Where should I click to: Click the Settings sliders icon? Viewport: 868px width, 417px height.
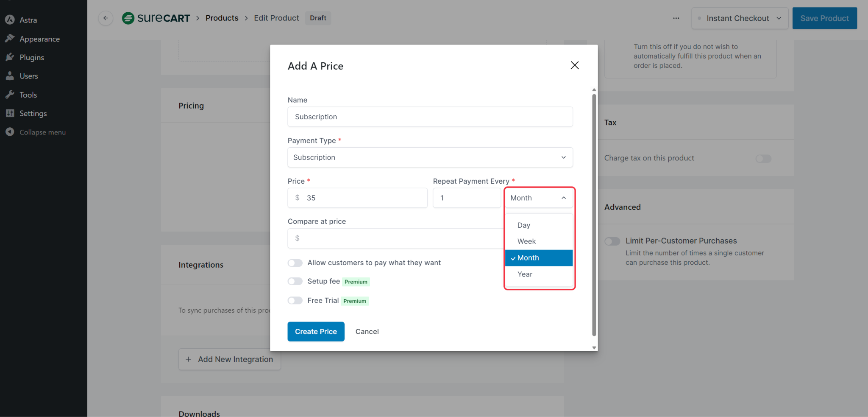10,113
